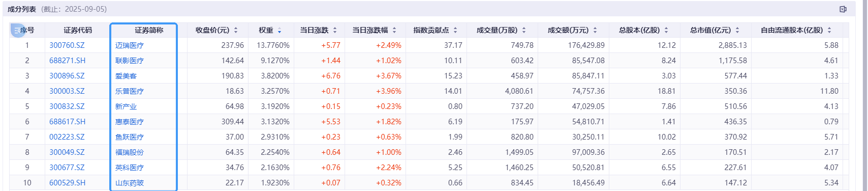
Task: Open the 鱼跃医疗 security name
Action: click(x=130, y=137)
